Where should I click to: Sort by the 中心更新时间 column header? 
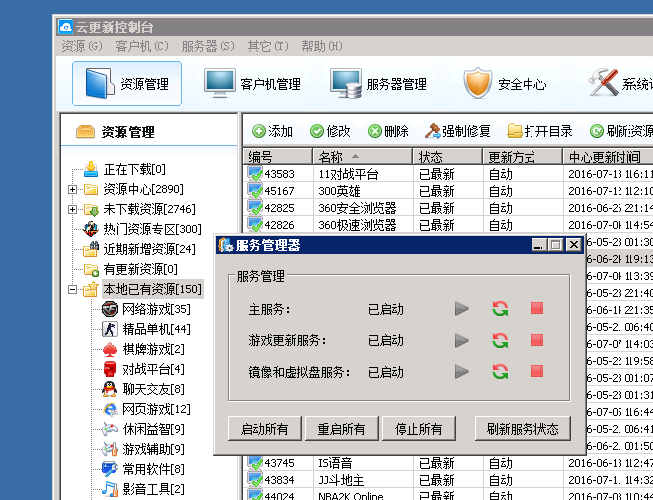click(x=608, y=157)
